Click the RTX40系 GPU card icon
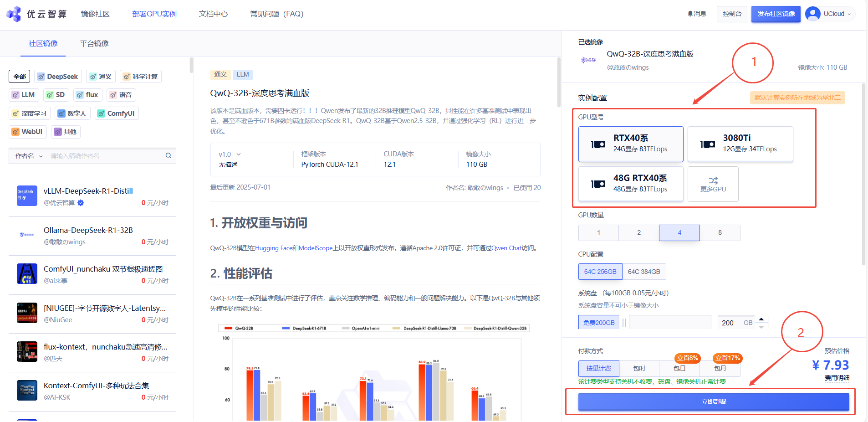 (x=598, y=144)
